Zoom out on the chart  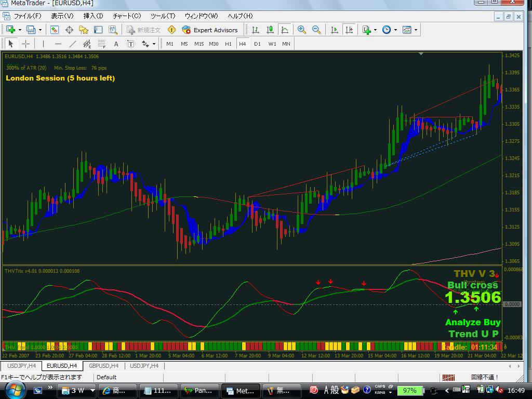click(x=316, y=30)
